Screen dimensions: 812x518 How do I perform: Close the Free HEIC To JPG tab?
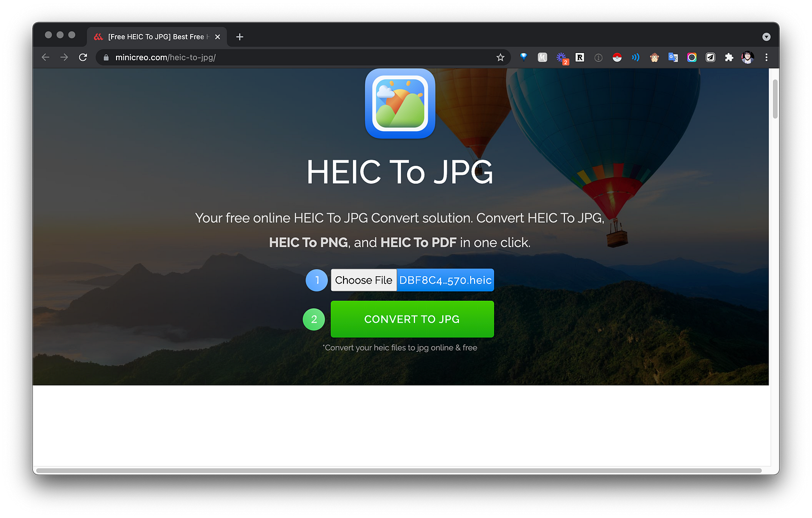[217, 37]
